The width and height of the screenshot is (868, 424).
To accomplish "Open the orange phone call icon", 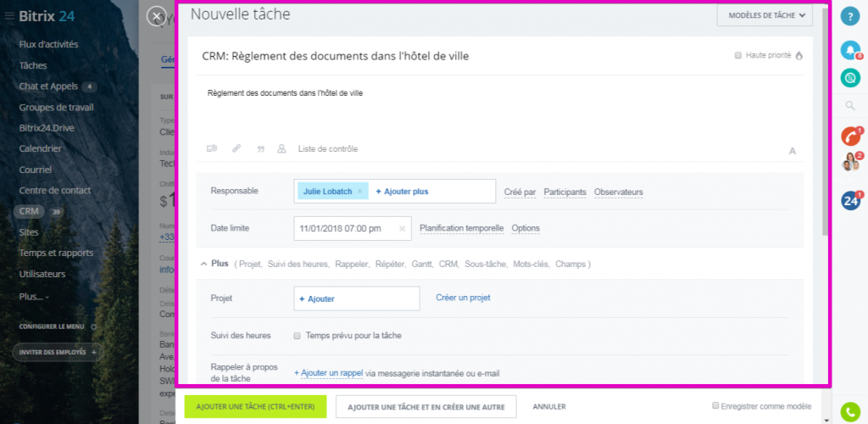I will click(850, 137).
